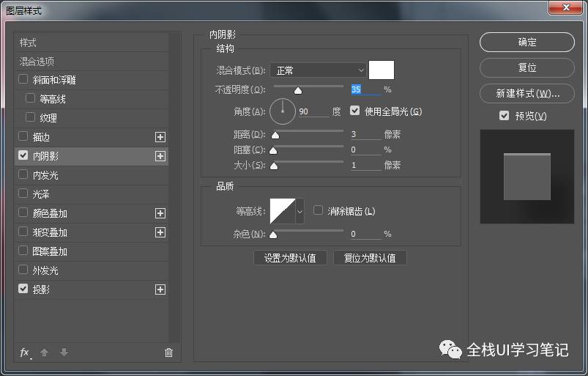Image resolution: width=588 pixels, height=376 pixels.
Task: Add another 渐变叠加 effect with plus icon
Action: pos(160,232)
